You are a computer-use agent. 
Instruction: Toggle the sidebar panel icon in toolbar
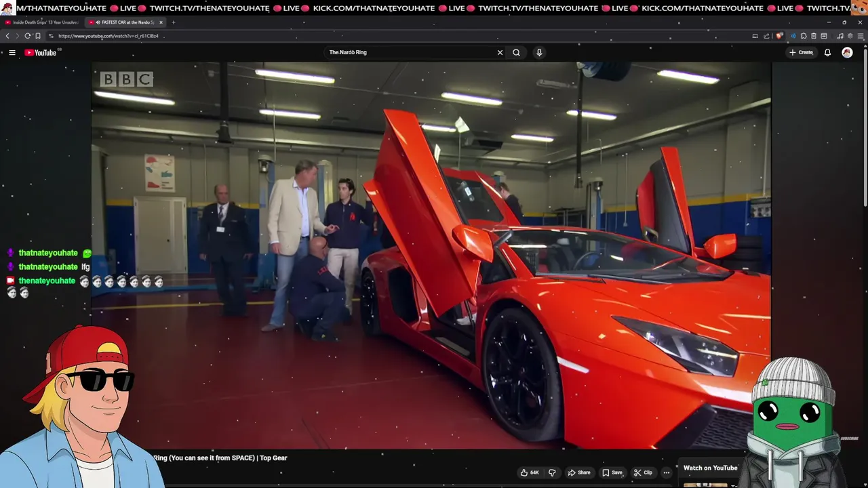click(824, 36)
